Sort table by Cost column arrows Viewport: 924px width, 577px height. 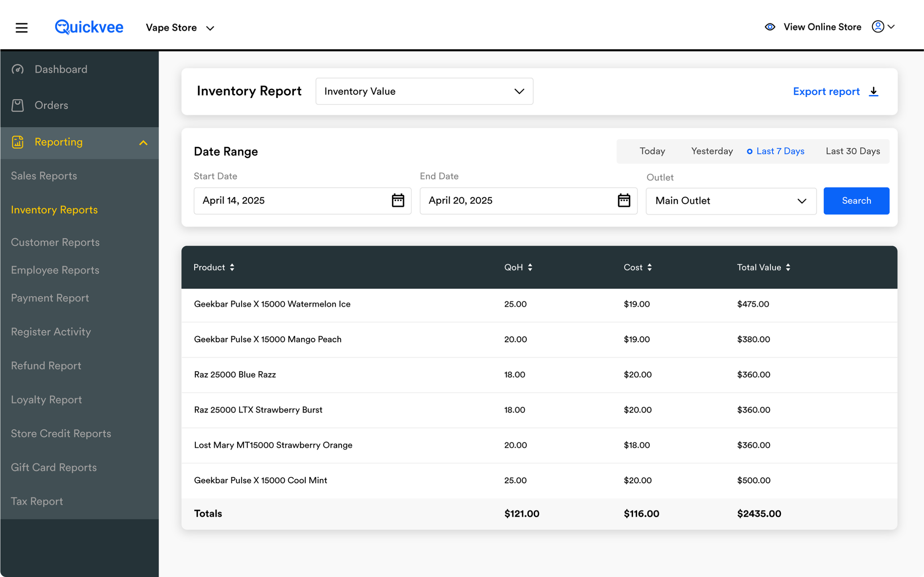pos(649,268)
